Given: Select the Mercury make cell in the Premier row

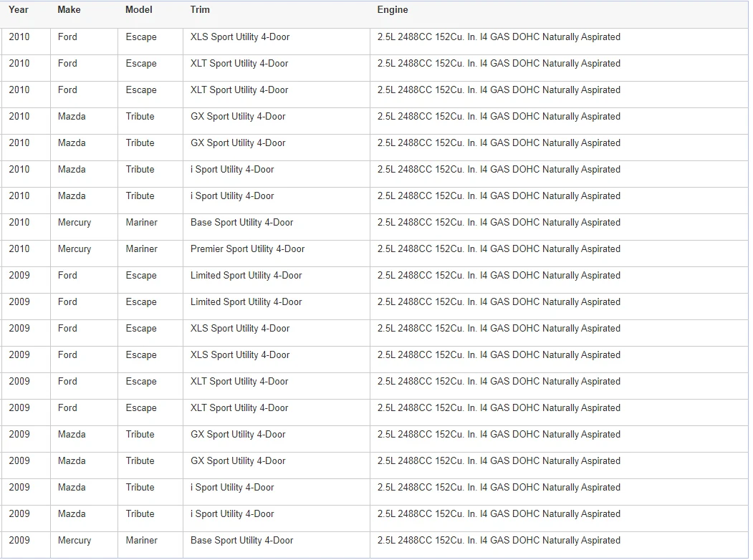Looking at the screenshot, I should point(84,254).
